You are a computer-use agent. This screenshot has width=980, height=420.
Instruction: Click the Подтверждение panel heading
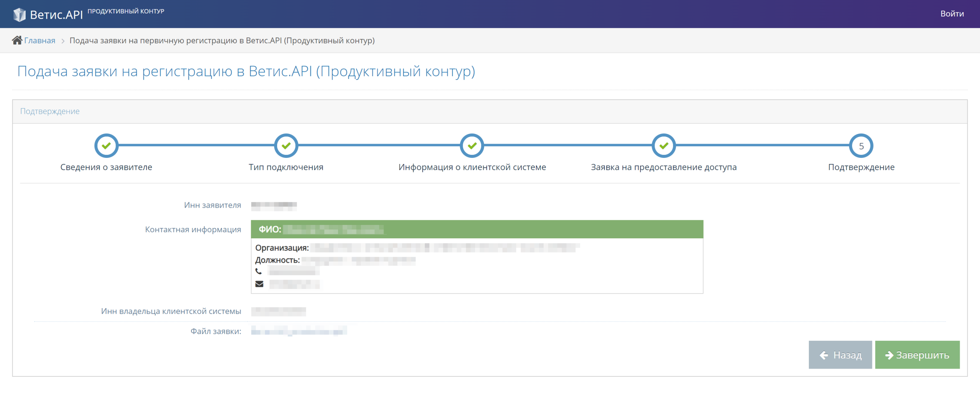click(50, 111)
